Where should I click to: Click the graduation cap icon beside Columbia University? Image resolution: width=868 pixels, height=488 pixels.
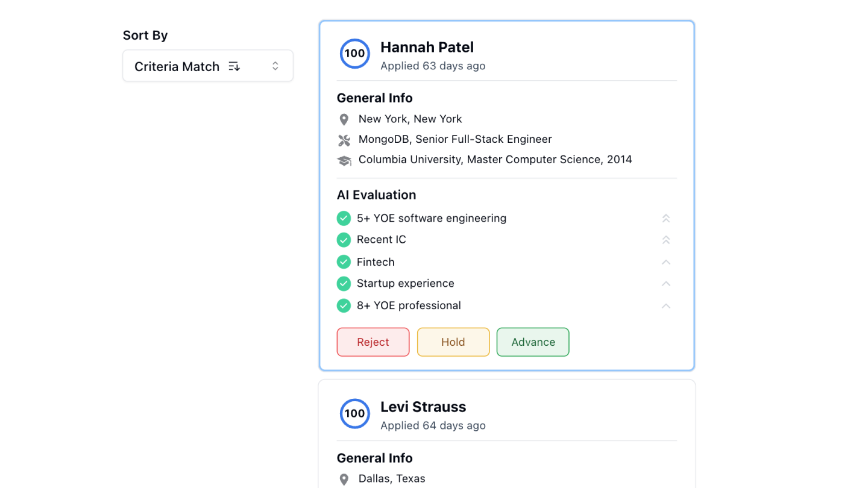pos(344,161)
